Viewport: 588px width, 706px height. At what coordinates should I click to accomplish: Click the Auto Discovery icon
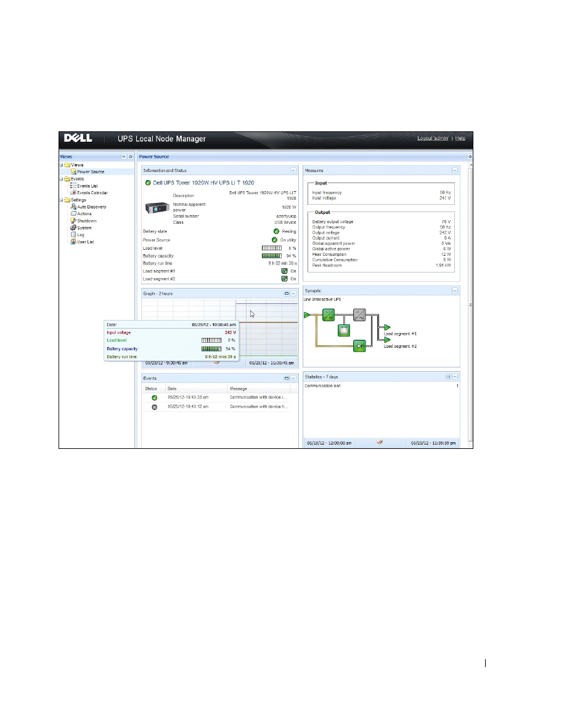[73, 207]
